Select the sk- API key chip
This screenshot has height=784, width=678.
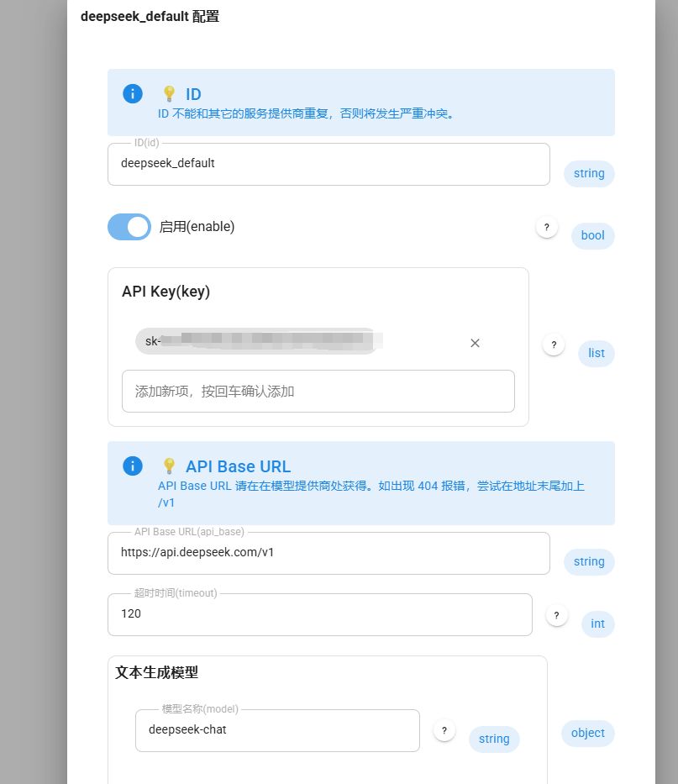(x=256, y=341)
